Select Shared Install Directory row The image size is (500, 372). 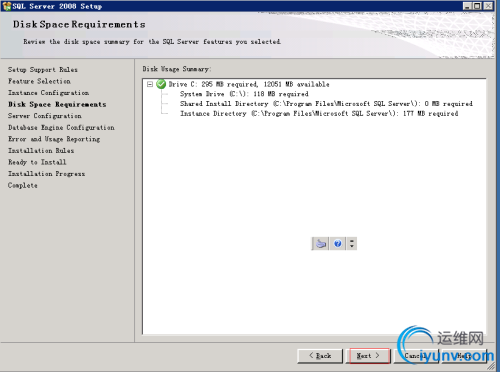click(x=326, y=104)
